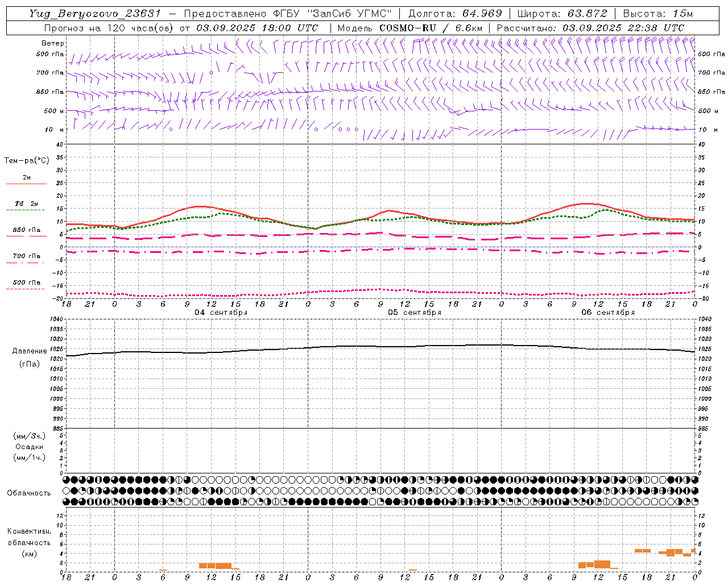Screen dimensions: 728x582
Task: Click the Рассчитано 03.09.2025 22:38 UTC timestamp
Action: [590, 28]
